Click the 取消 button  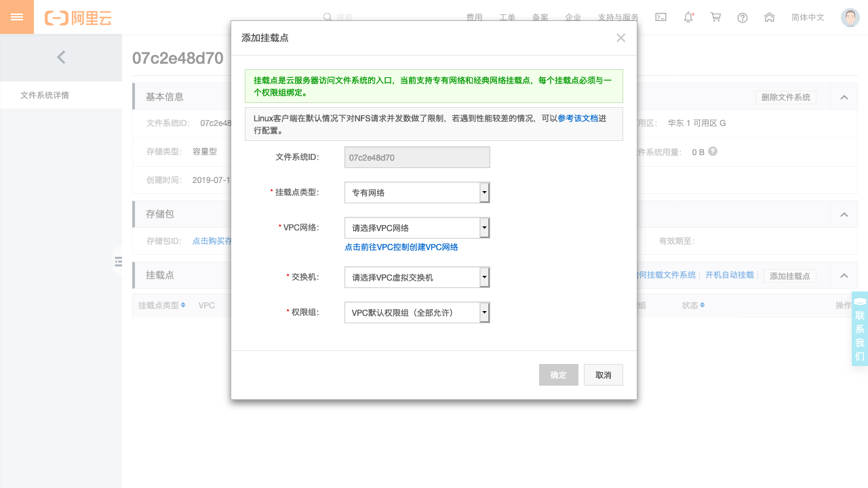pos(603,374)
